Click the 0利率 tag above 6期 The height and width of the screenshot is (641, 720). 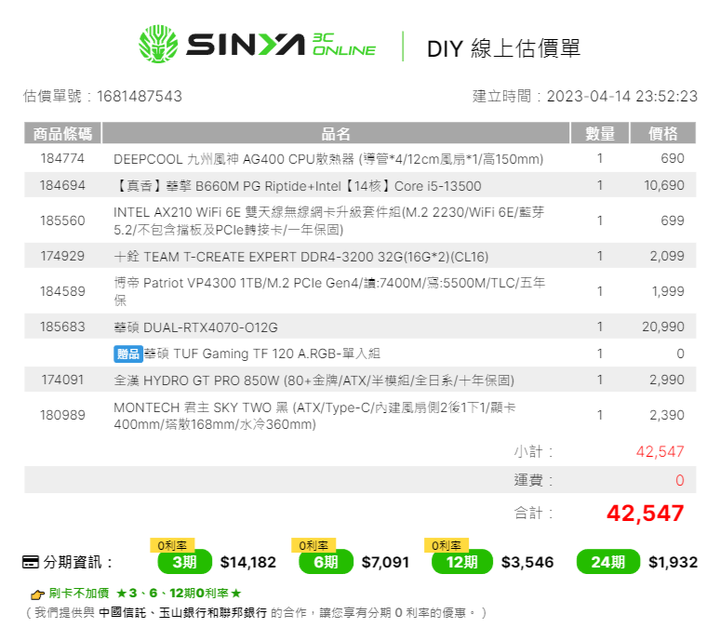click(314, 545)
